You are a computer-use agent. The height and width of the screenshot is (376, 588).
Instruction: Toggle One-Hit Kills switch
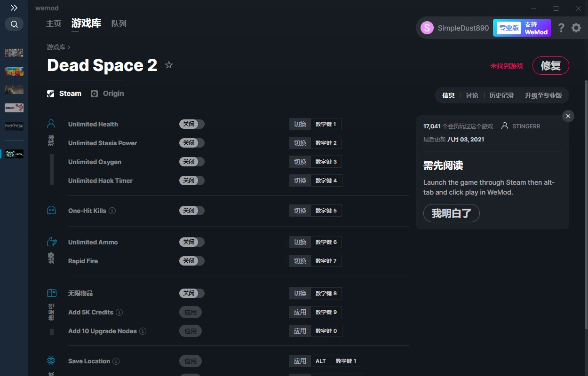point(191,211)
